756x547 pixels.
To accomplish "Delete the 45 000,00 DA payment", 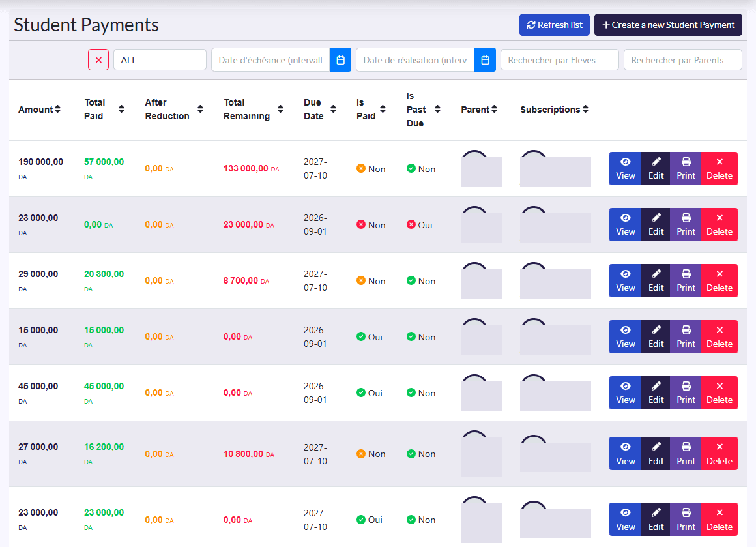I will [720, 392].
